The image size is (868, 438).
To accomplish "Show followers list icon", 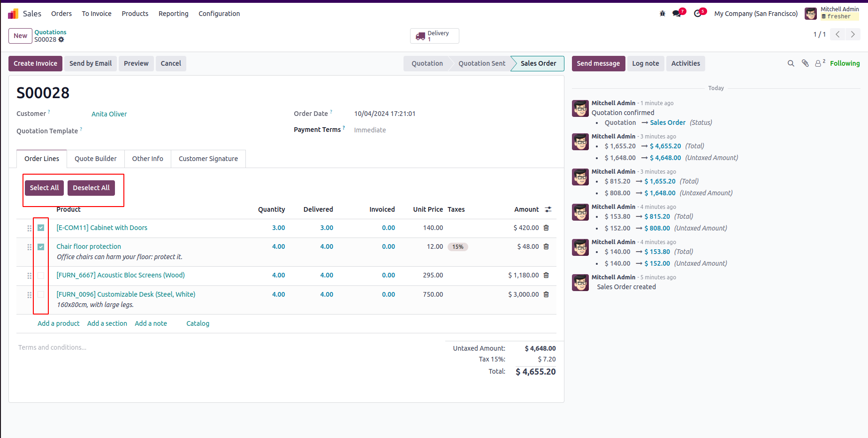I will pos(820,63).
